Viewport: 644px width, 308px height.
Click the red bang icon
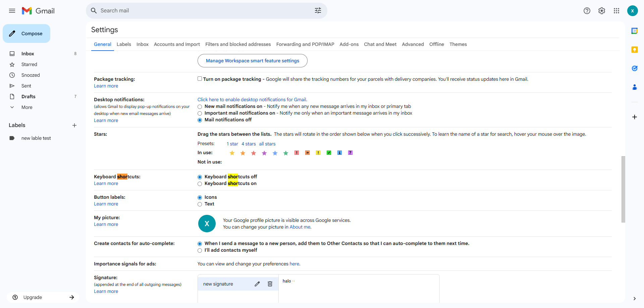(x=297, y=153)
